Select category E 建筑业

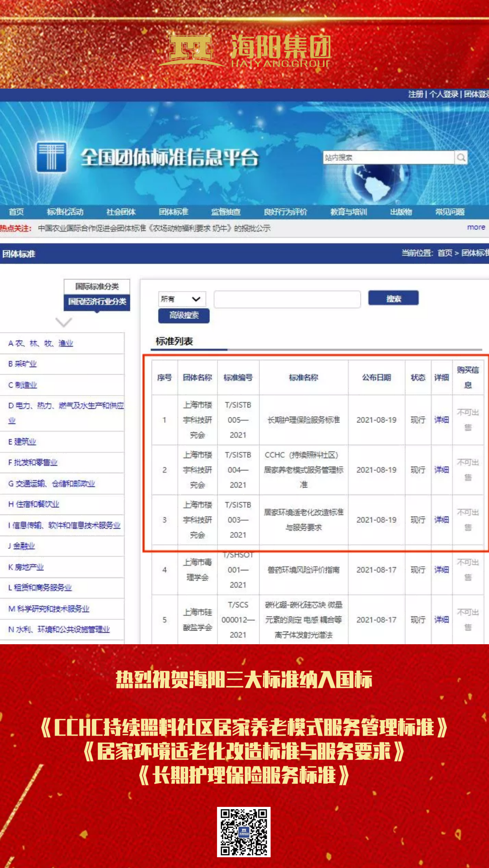22,442
